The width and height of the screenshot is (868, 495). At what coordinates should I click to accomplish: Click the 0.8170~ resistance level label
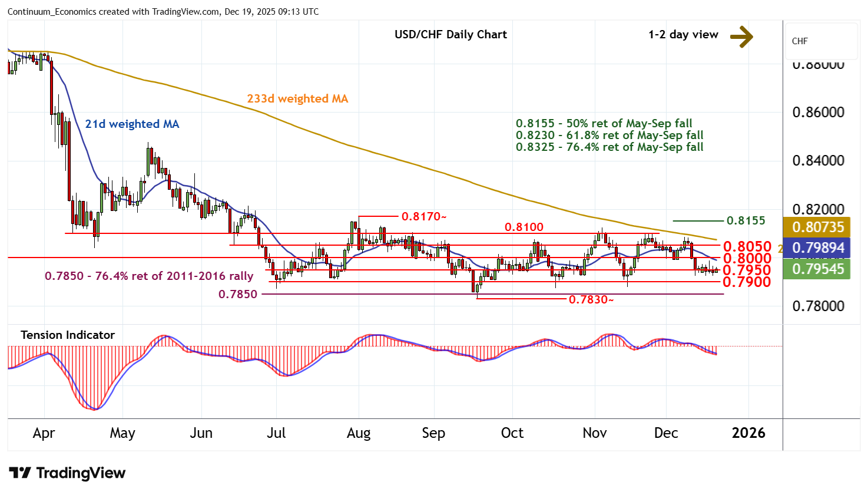coord(424,217)
